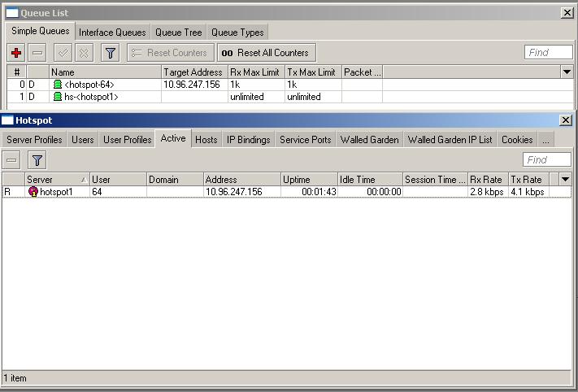Focus the Hotspot Find field

point(547,159)
